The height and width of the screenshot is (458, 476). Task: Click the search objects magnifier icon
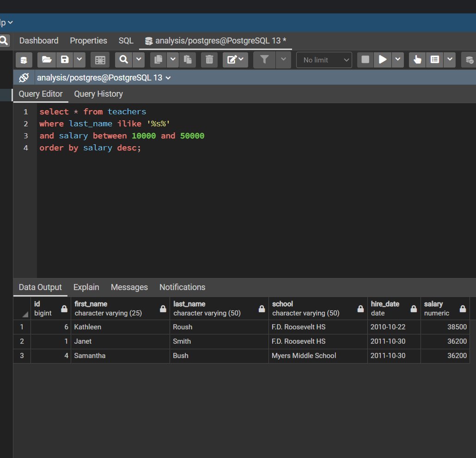[x=4, y=40]
